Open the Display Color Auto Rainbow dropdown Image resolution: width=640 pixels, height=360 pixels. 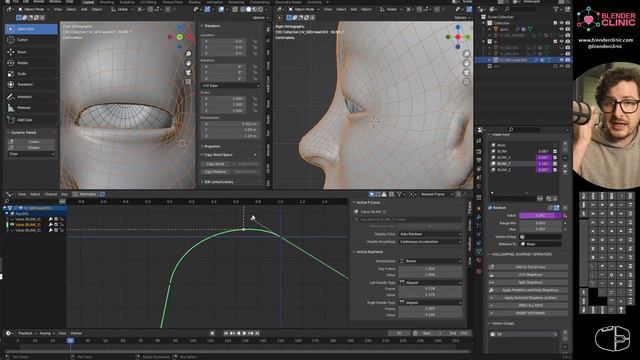[x=431, y=234]
